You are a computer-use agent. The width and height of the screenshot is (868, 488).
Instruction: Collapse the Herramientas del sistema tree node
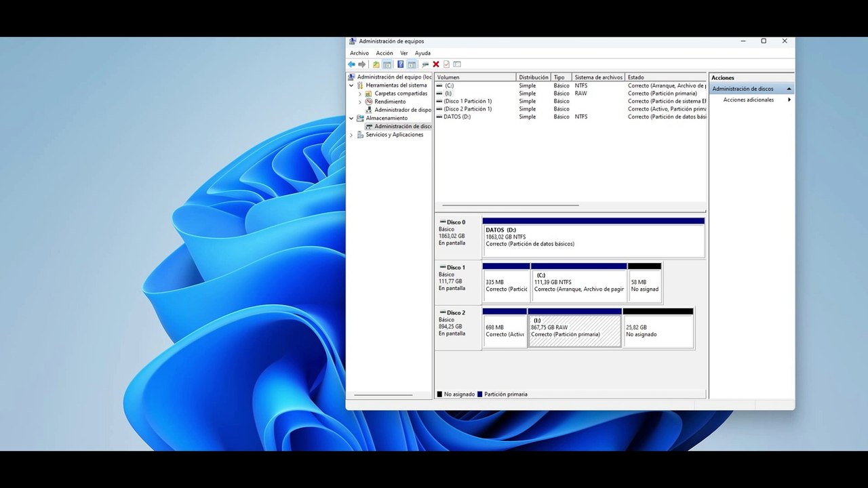[x=351, y=85]
